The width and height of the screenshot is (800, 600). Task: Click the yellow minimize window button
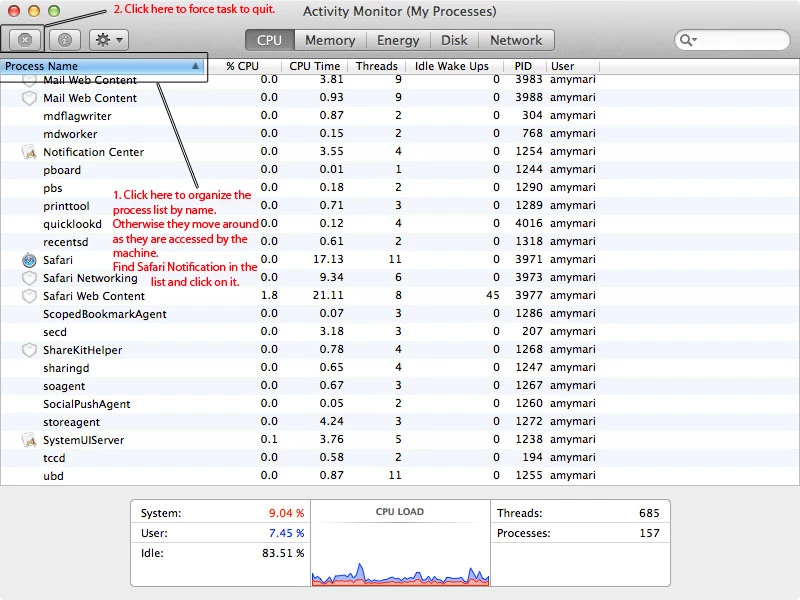pos(34,11)
